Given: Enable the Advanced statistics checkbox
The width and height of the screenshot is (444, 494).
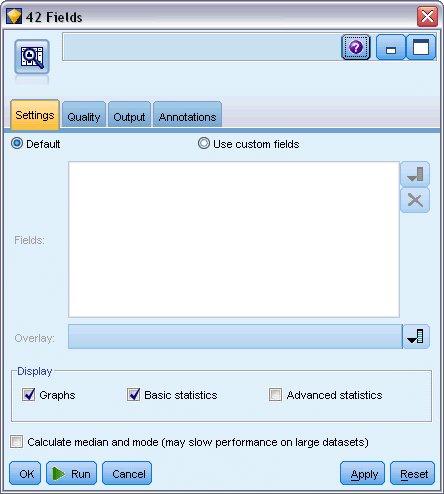Looking at the screenshot, I should 275,394.
